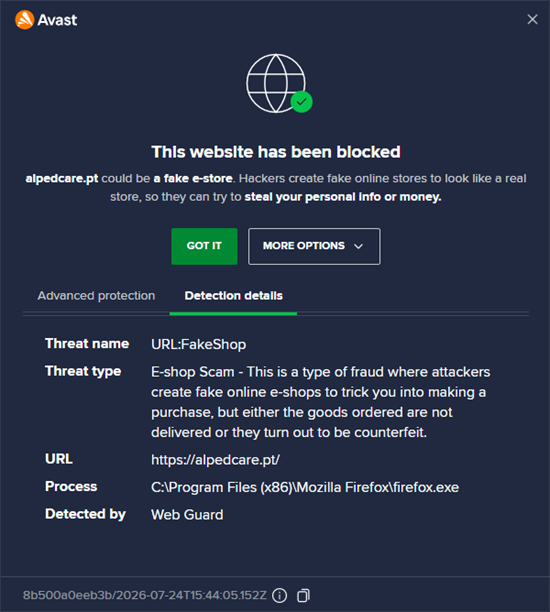
Task: Click the E-shop Scam threat type description
Action: [x=320, y=402]
